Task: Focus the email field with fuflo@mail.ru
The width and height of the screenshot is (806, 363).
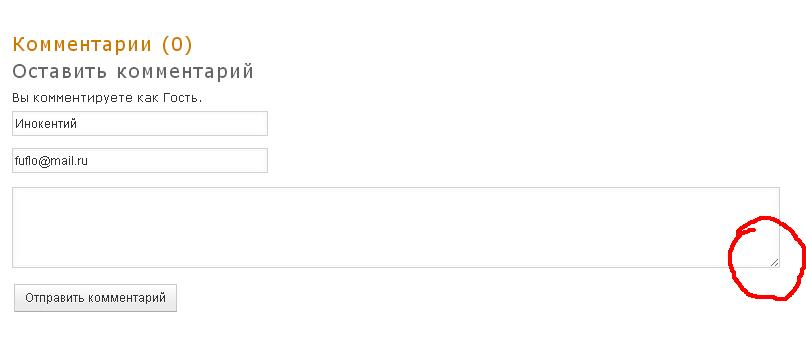Action: (x=140, y=160)
